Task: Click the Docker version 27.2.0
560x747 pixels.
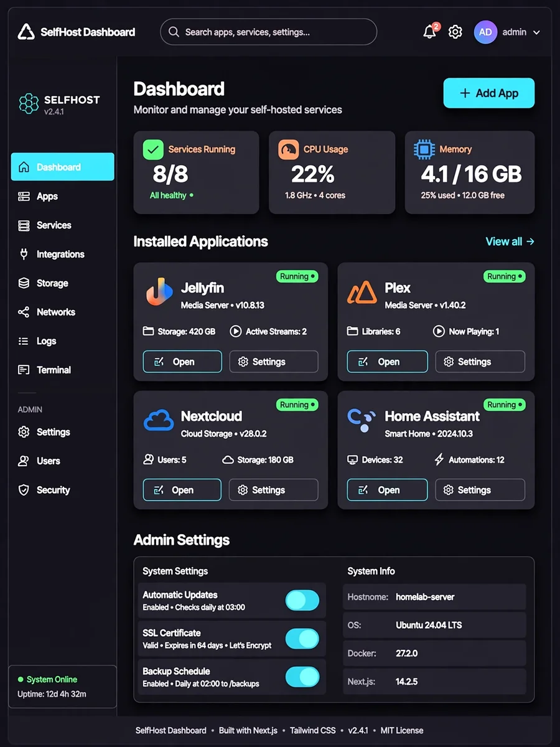Action: (x=407, y=654)
